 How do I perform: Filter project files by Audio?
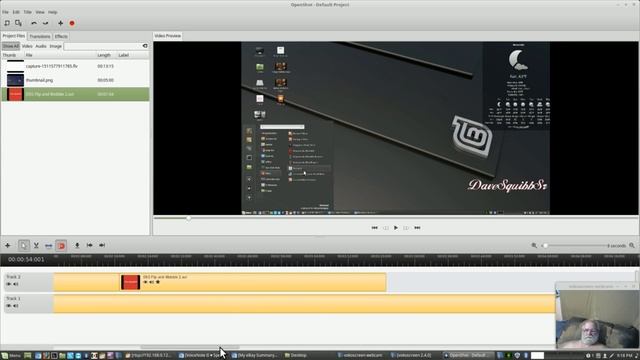pos(41,46)
